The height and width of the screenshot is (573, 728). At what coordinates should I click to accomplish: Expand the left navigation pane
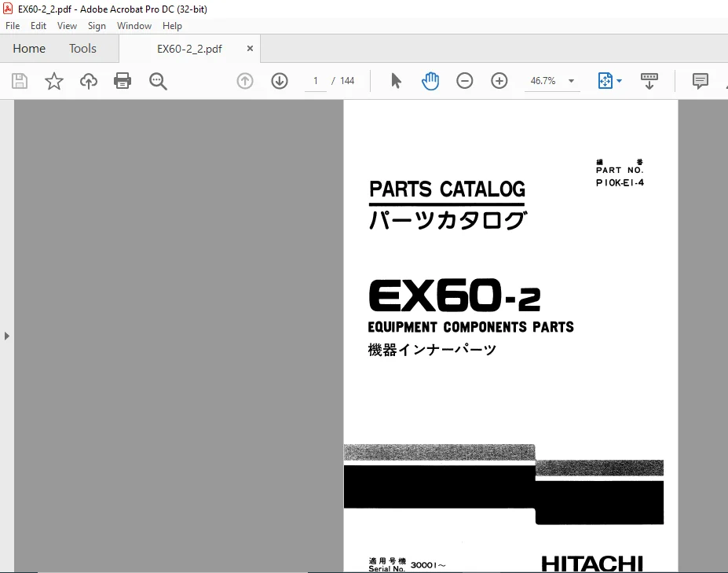[x=6, y=336]
